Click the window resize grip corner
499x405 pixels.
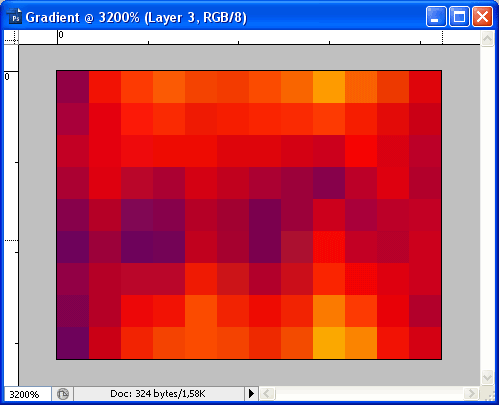(x=489, y=394)
